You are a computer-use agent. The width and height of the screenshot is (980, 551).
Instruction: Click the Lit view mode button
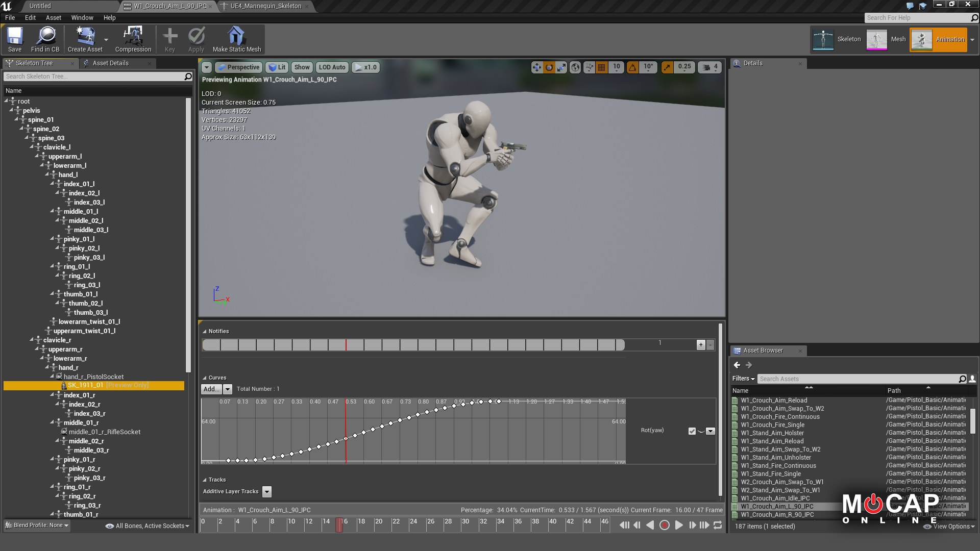[277, 67]
